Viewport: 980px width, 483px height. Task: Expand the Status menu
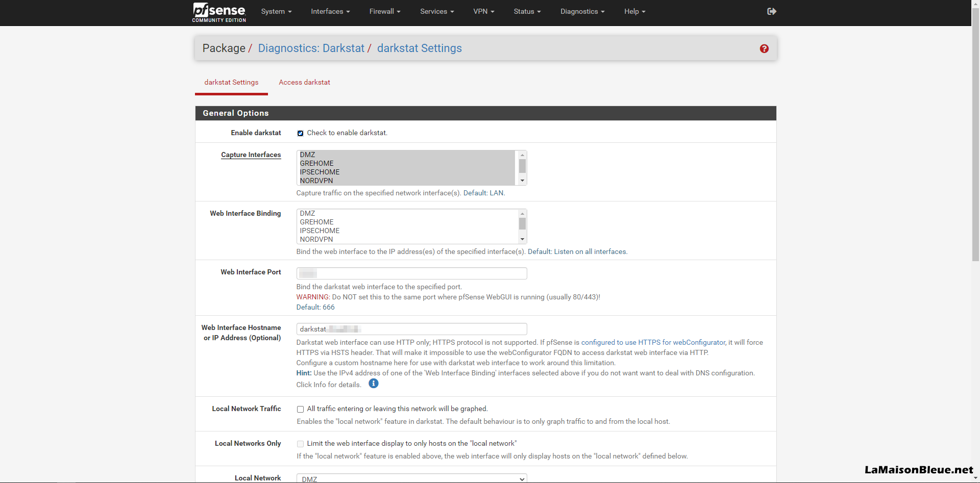click(527, 11)
